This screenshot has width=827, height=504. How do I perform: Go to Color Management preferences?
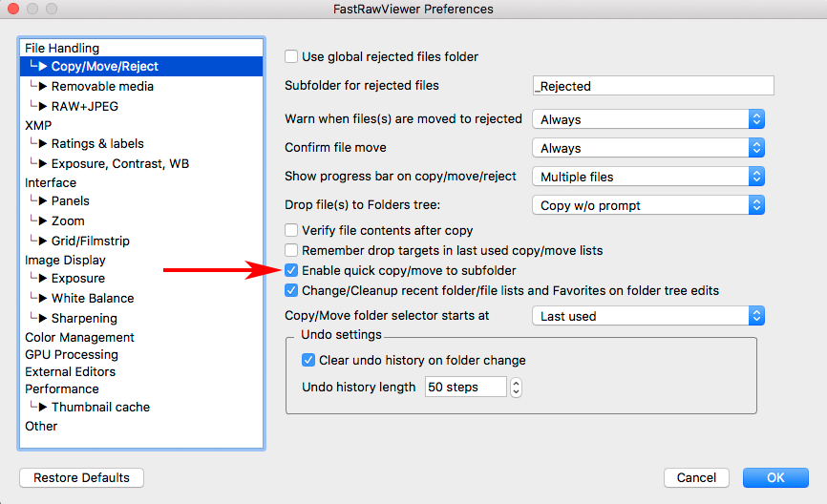click(x=79, y=337)
